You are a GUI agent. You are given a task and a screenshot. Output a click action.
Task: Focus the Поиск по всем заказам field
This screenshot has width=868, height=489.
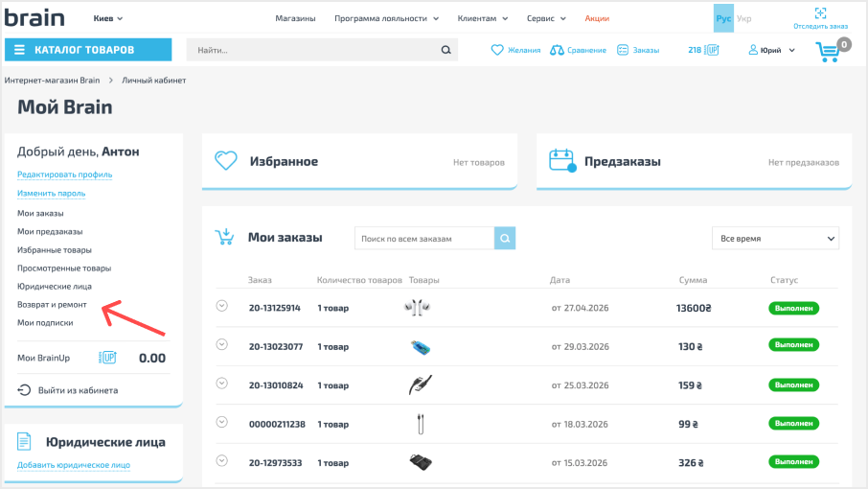(424, 238)
